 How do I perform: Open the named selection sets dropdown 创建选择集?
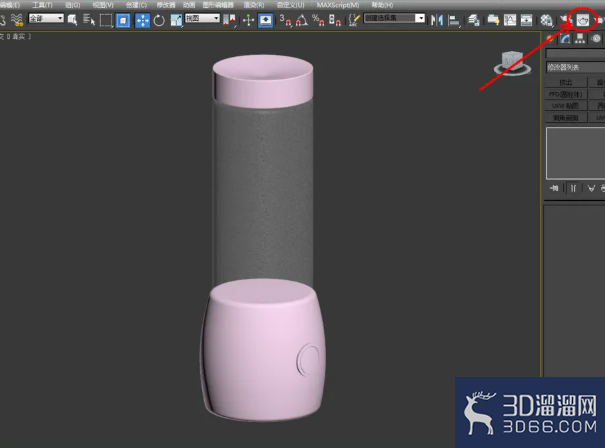pos(394,18)
